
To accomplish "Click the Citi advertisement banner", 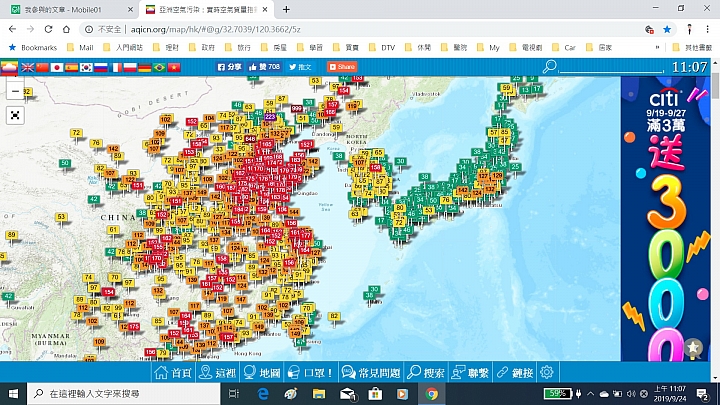I will 665,219.
